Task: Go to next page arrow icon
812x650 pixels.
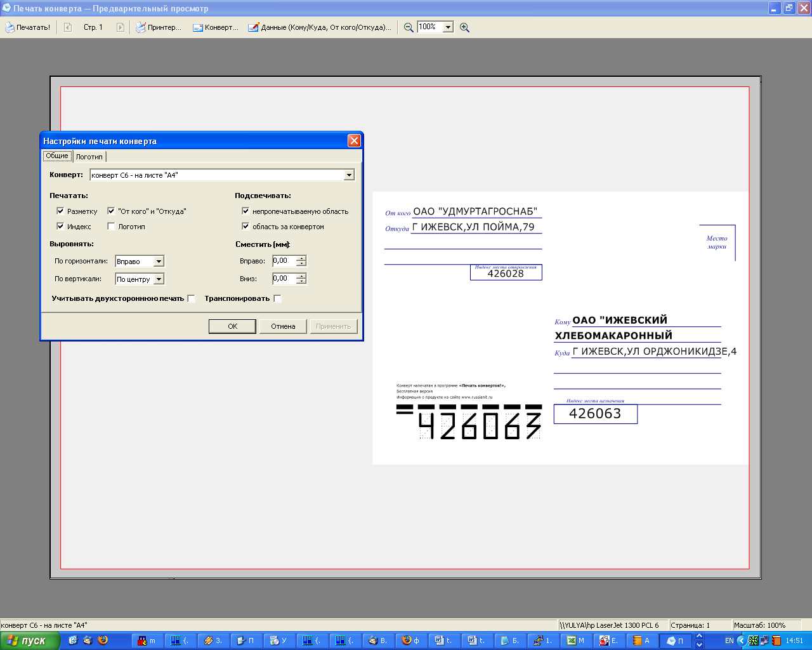Action: 120,27
